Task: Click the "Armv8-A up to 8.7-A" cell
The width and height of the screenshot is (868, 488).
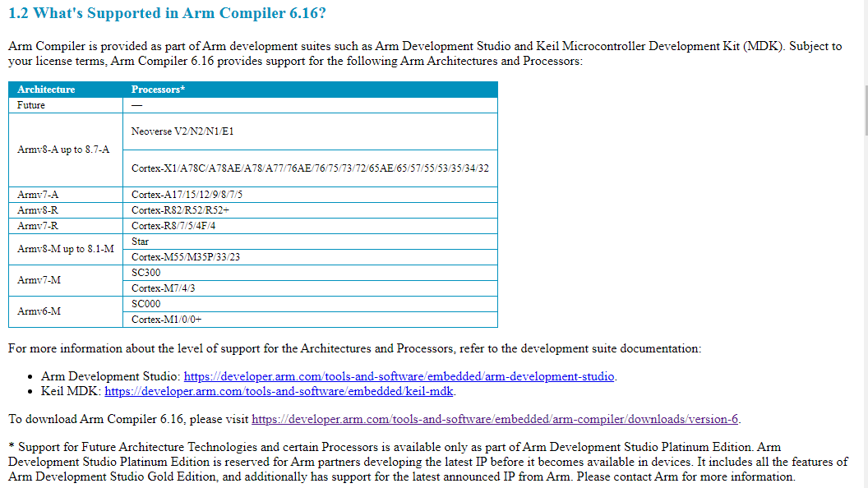Action: [x=65, y=150]
